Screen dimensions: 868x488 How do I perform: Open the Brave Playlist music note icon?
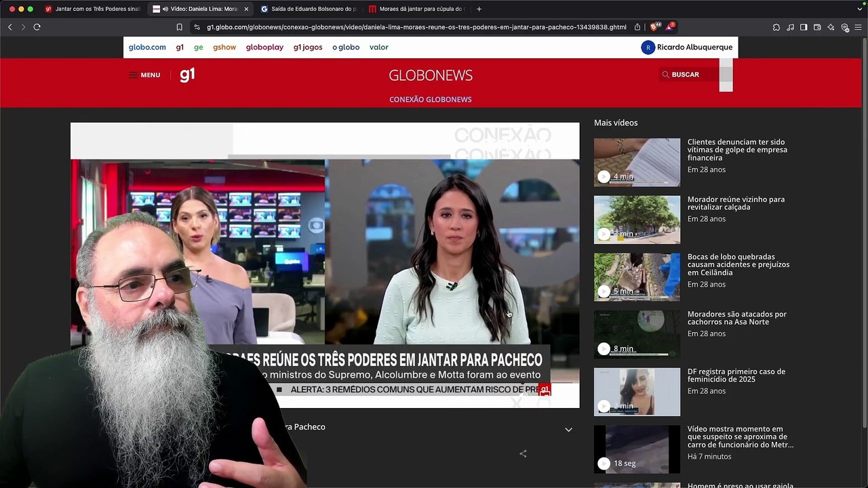click(790, 27)
